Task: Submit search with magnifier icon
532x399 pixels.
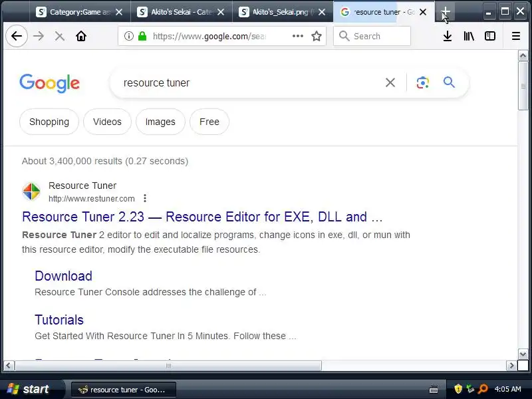Action: [449, 82]
